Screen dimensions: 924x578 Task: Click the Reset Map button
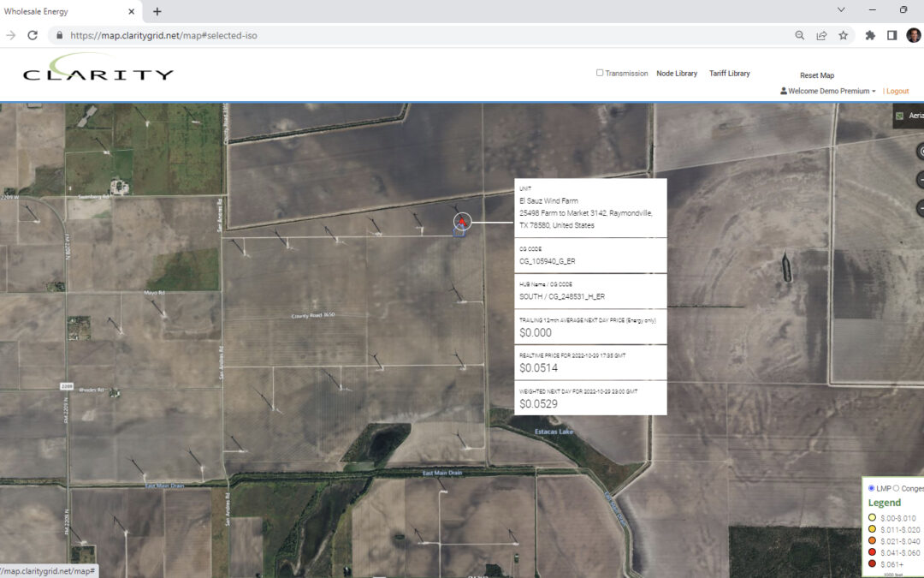coord(817,75)
